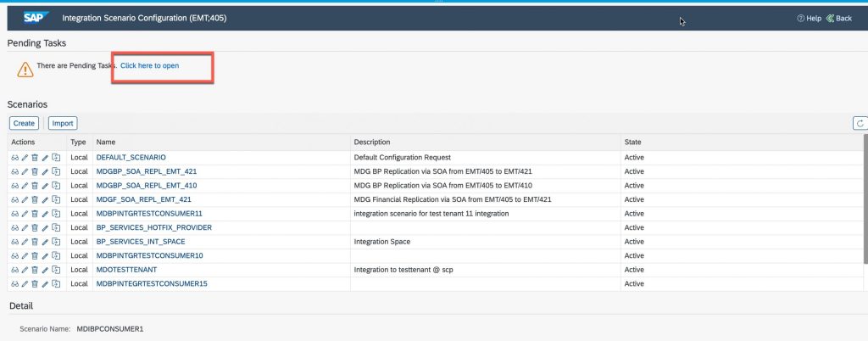
Task: Click the refresh icon above scenarios table
Action: tap(860, 124)
